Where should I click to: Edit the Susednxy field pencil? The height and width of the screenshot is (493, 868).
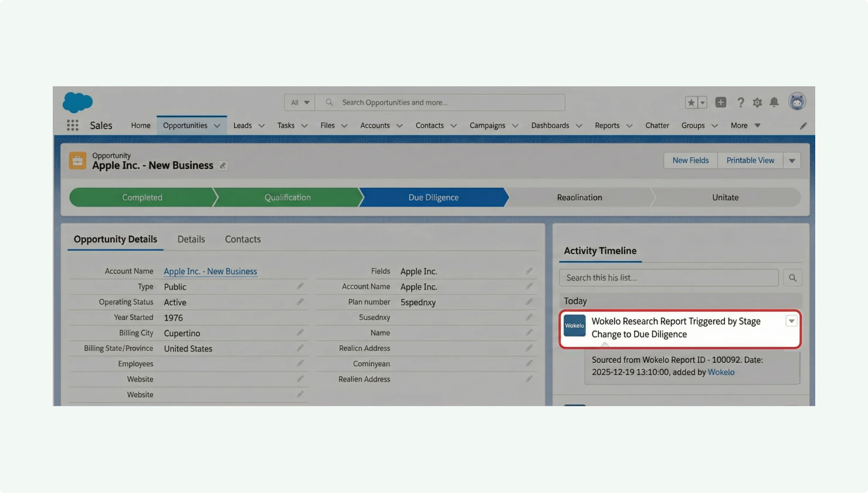pos(529,317)
